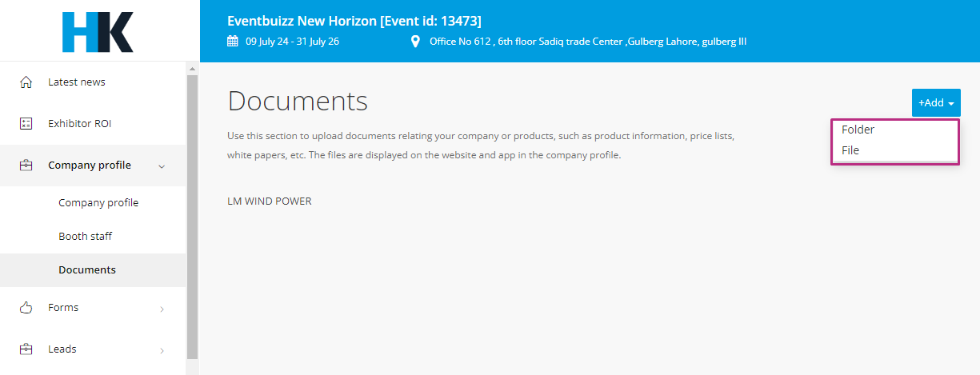This screenshot has height=375, width=980.
Task: Click the Latest news home icon
Action: pyautogui.click(x=26, y=82)
